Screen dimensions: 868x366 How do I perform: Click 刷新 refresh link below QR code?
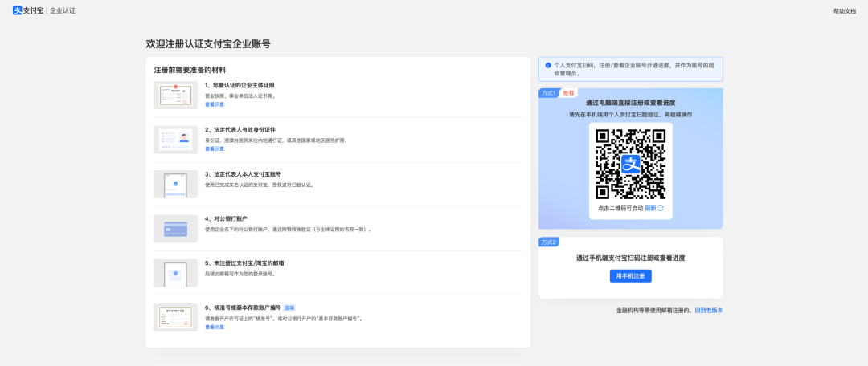pyautogui.click(x=650, y=209)
